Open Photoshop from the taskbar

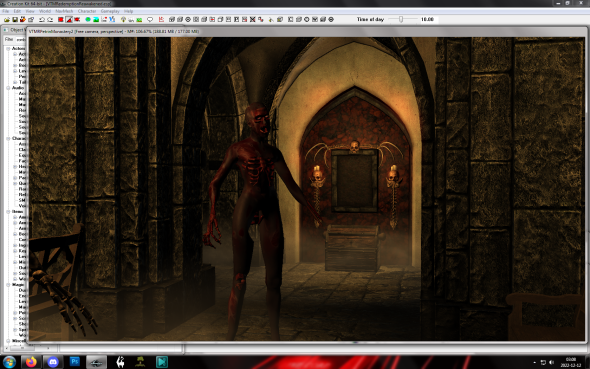coord(75,362)
